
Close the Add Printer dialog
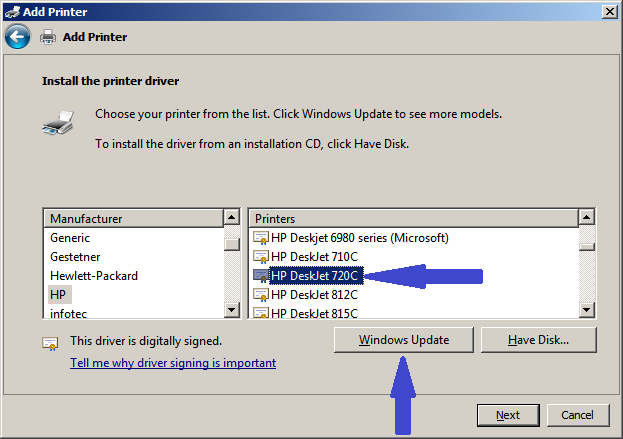(609, 12)
